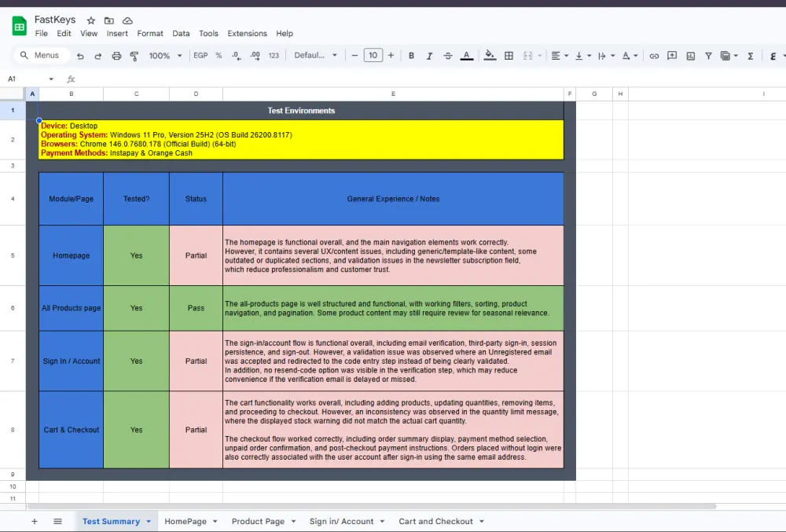
Task: Open the Name box dropdown arrow
Action: (51, 79)
